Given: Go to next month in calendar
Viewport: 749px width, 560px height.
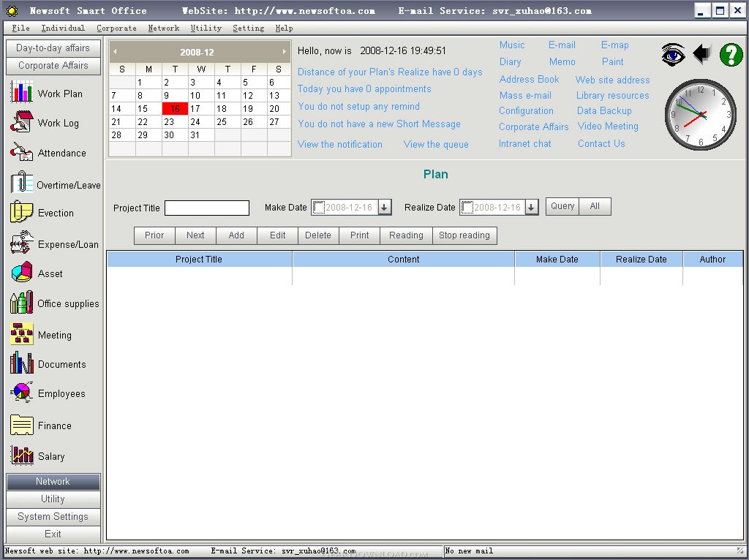Looking at the screenshot, I should pos(284,52).
